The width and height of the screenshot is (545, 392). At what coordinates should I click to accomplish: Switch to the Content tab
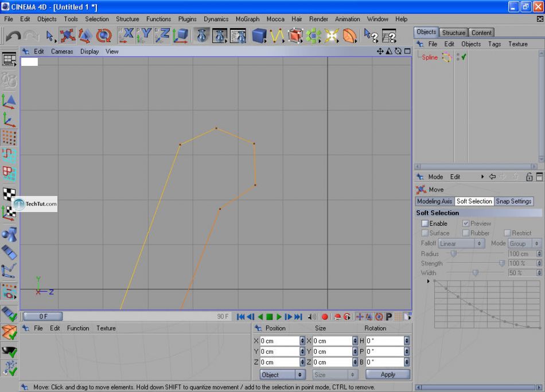pos(481,33)
